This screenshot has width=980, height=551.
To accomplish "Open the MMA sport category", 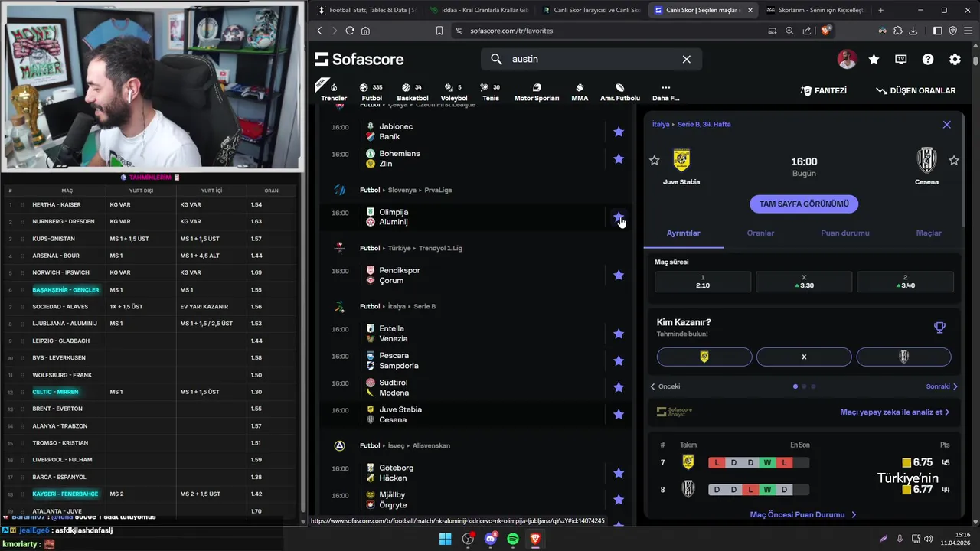I will (580, 92).
